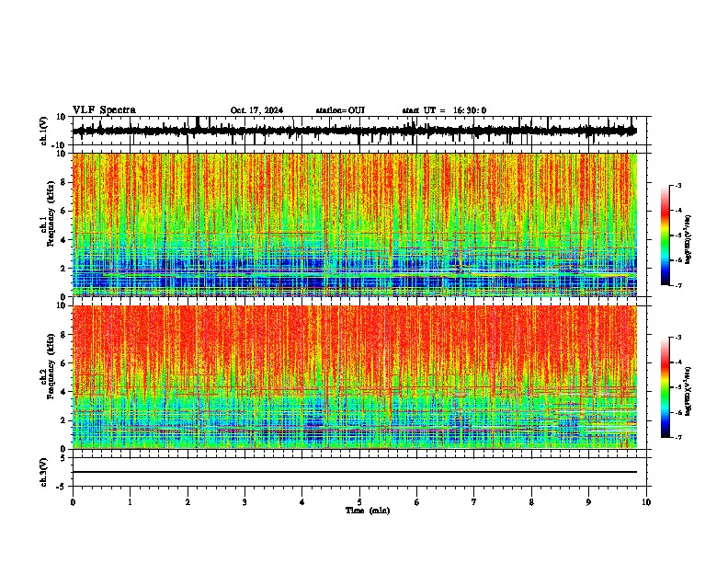This screenshot has width=728, height=563.
Task: Click the 'station=OUI' header label
Action: pyautogui.click(x=340, y=110)
